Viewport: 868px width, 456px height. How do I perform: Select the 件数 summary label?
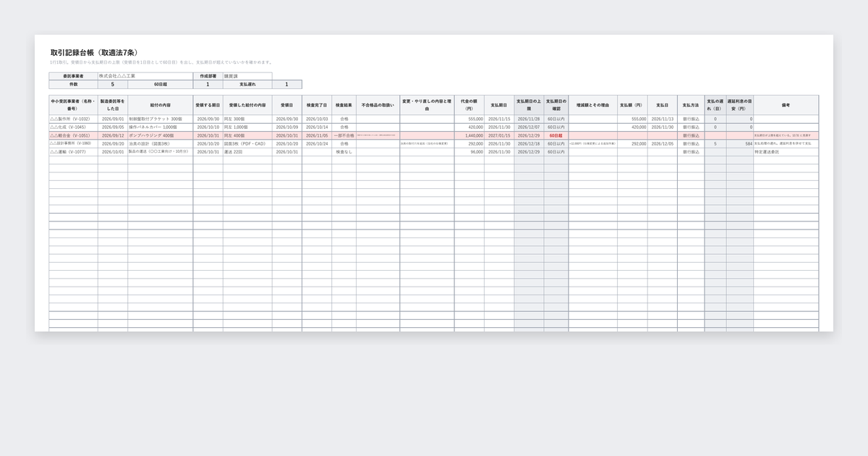74,84
